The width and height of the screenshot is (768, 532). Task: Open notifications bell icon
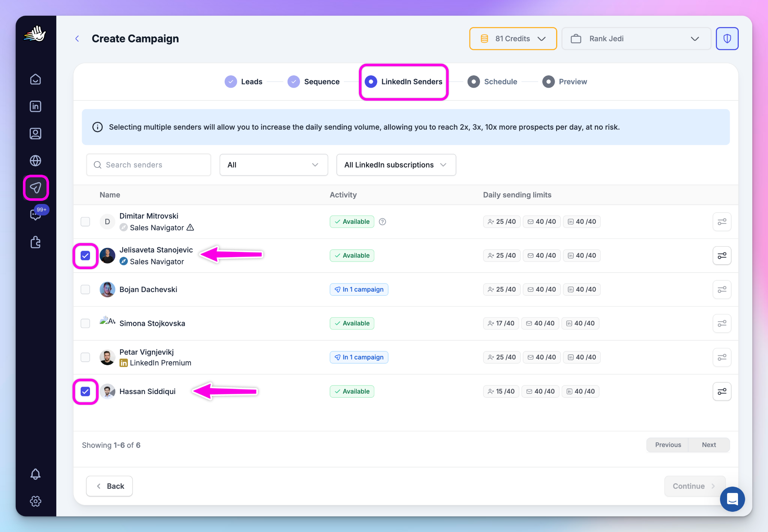click(x=36, y=474)
